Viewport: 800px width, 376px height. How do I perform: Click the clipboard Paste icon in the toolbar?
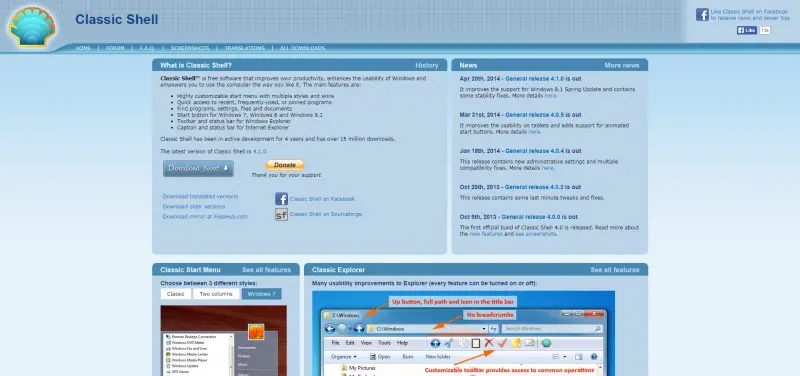point(476,343)
